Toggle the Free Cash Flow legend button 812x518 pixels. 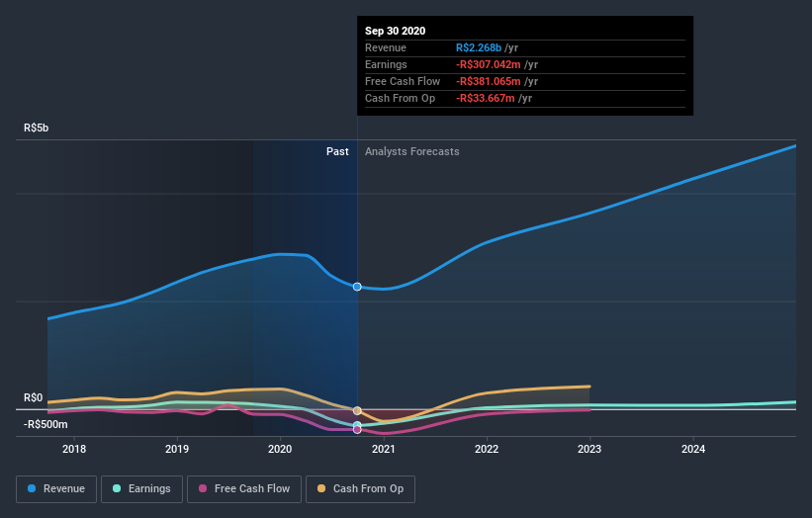pos(244,489)
